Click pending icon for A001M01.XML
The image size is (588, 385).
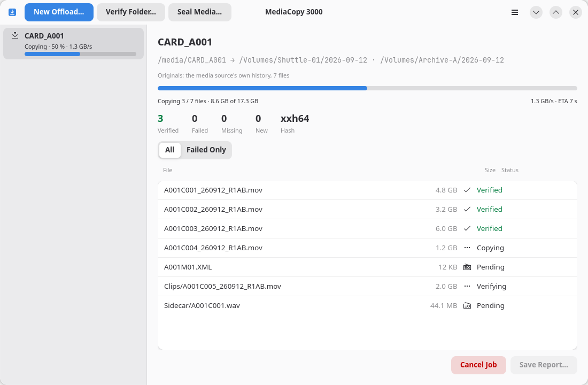pyautogui.click(x=467, y=267)
